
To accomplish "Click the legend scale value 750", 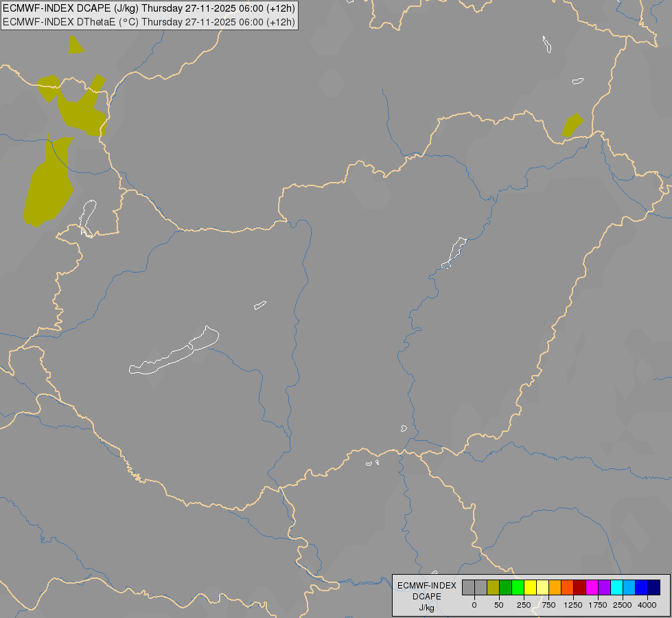I will (x=548, y=605).
